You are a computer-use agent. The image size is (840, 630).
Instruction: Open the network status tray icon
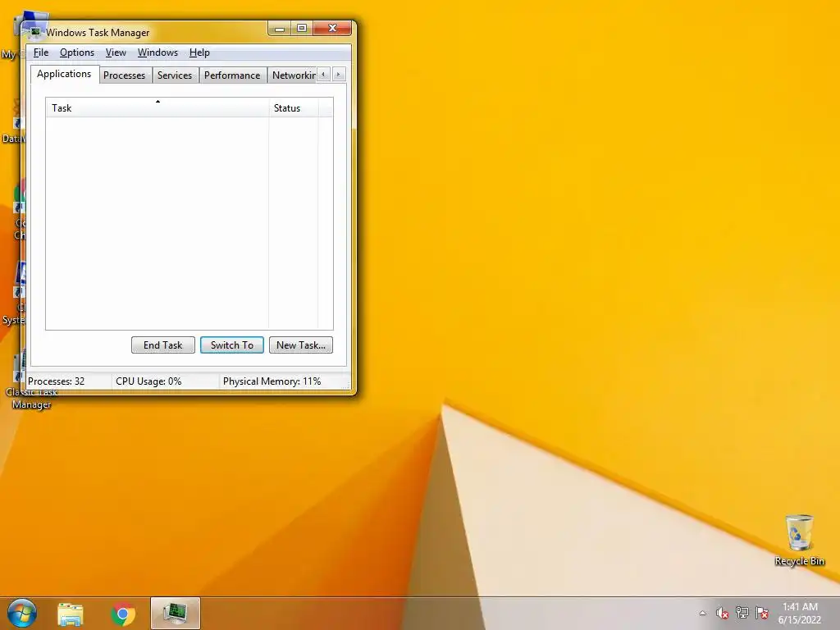tap(742, 613)
